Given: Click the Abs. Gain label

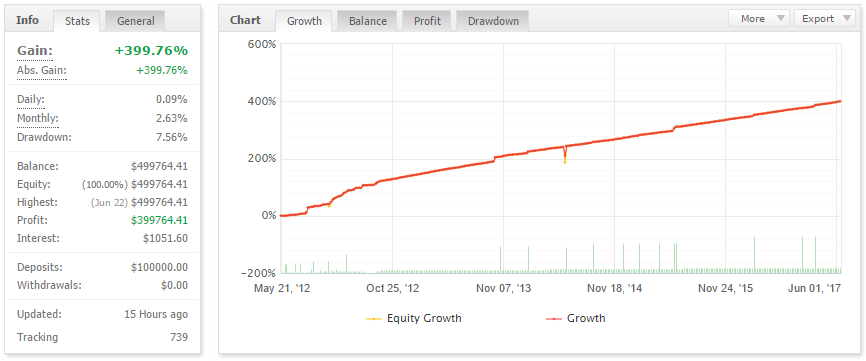Looking at the screenshot, I should tap(41, 71).
